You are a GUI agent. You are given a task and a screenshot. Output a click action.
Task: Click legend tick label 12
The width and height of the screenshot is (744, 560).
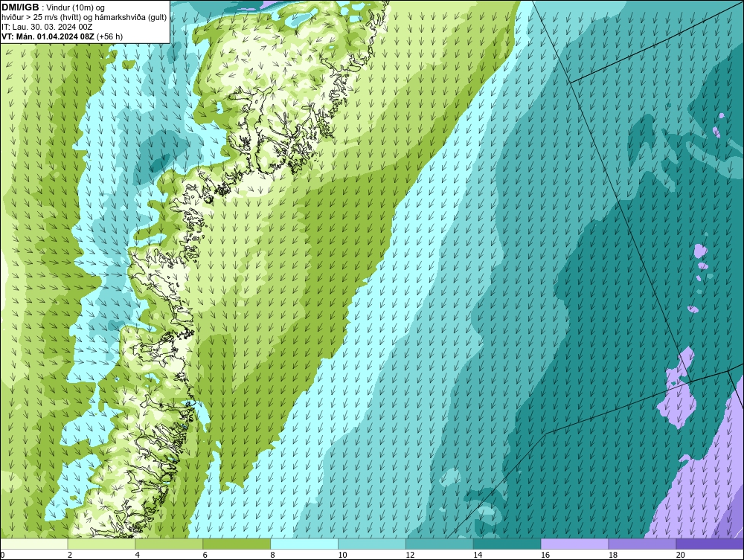point(410,555)
